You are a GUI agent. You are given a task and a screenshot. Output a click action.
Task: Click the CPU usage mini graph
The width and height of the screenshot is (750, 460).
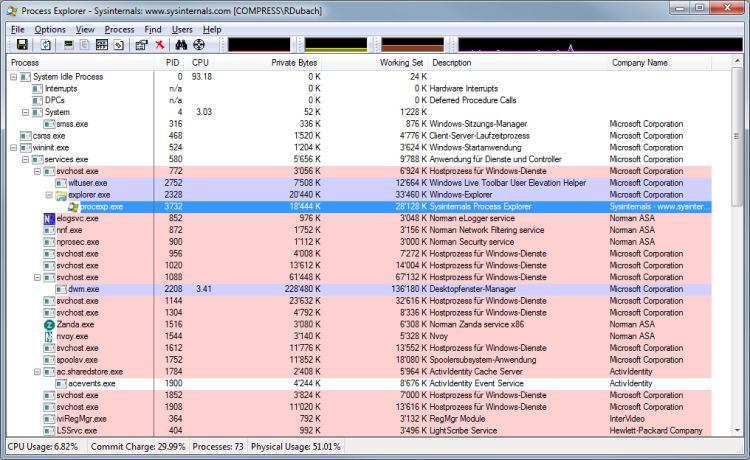[259, 44]
